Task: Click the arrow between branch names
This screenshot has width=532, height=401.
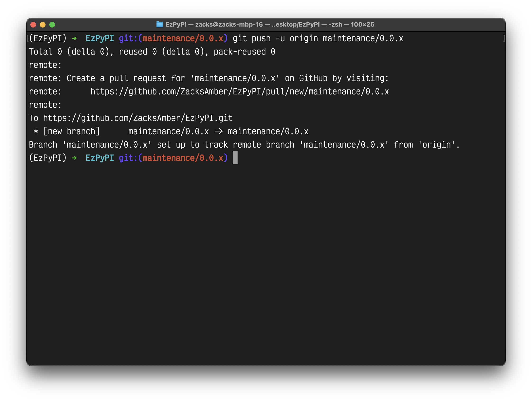Action: (218, 131)
